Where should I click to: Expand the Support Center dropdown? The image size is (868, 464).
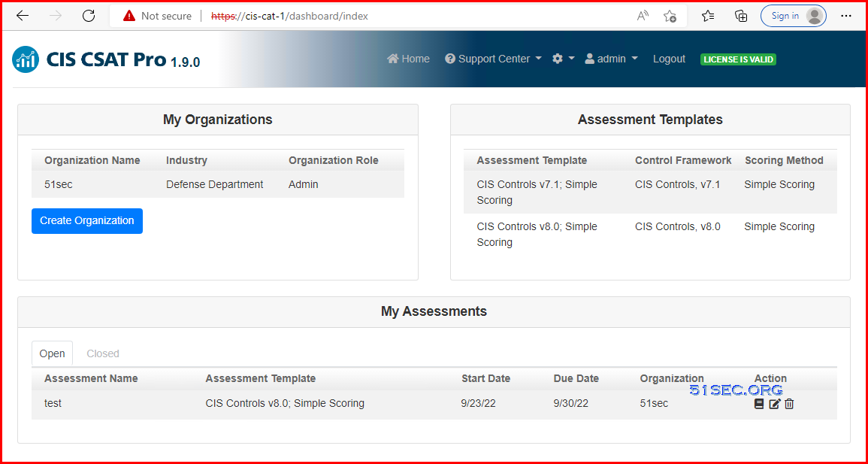click(x=493, y=59)
